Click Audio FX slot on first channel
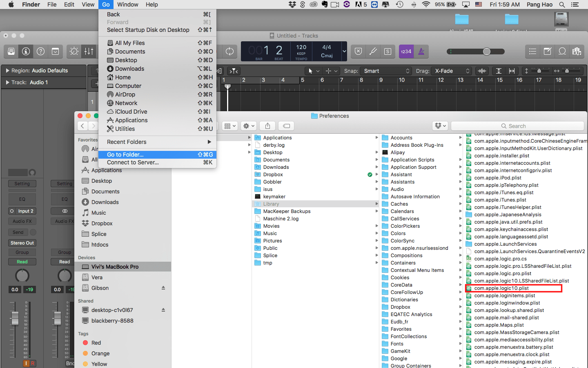This screenshot has height=368, width=588. coord(22,221)
